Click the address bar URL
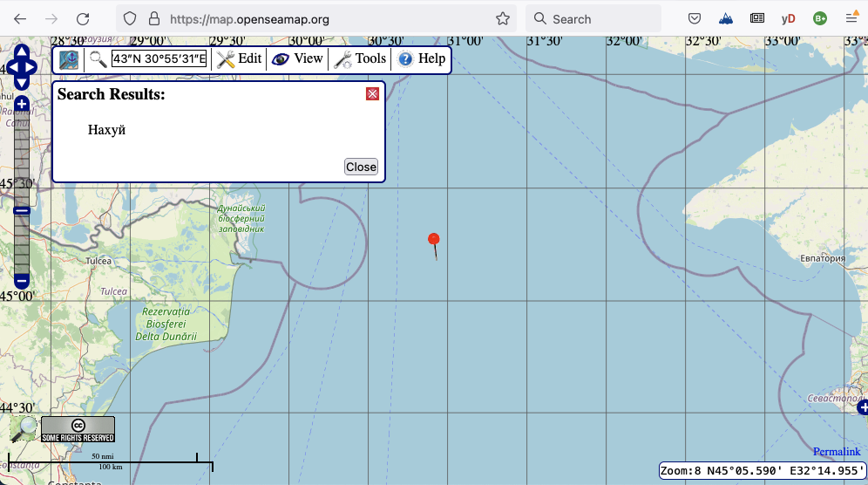The width and height of the screenshot is (868, 485). pyautogui.click(x=249, y=19)
